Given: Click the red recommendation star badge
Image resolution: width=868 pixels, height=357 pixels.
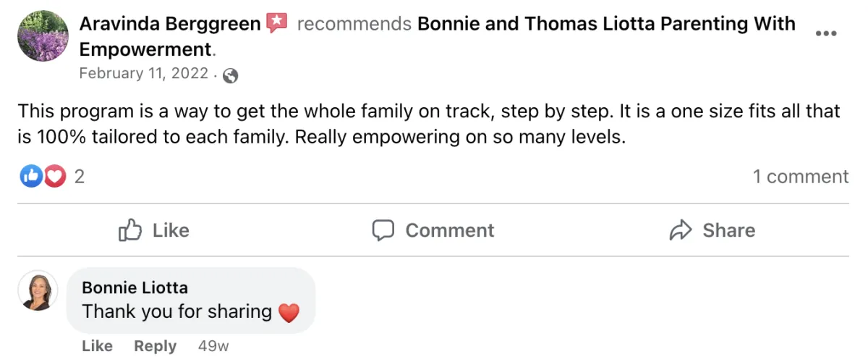Looking at the screenshot, I should pyautogui.click(x=277, y=23).
